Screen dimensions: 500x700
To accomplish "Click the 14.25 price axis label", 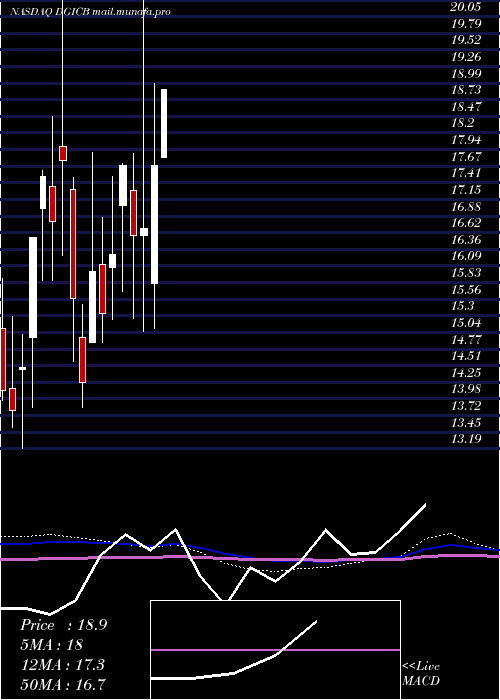I will click(466, 373).
